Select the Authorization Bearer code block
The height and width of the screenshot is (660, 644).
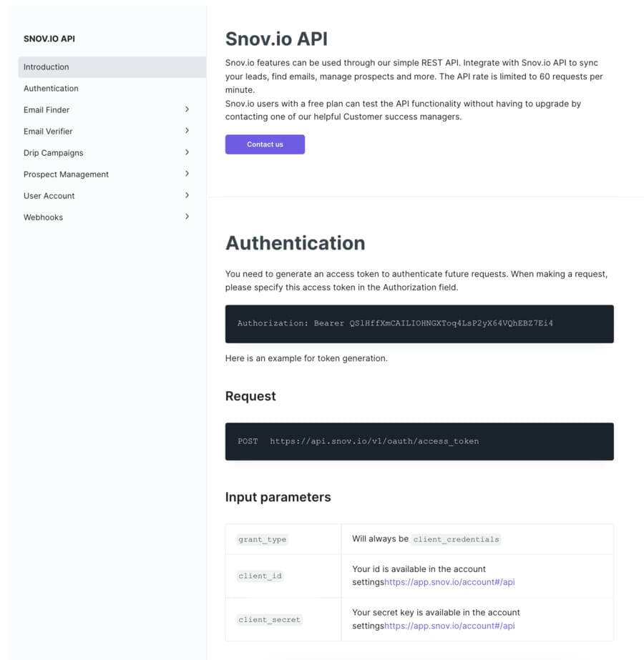(419, 323)
